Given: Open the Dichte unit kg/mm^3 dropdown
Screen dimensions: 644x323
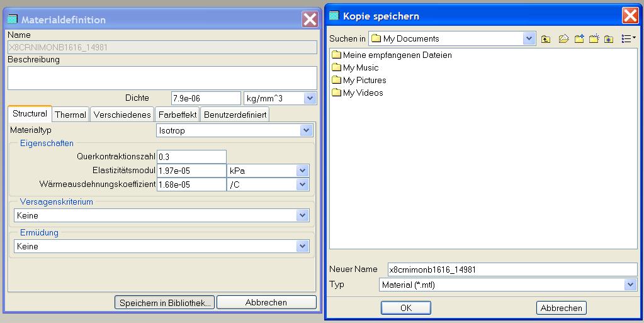Looking at the screenshot, I should [x=310, y=98].
